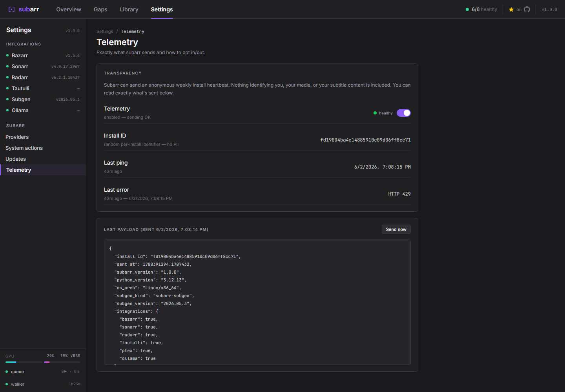Click the TRANSPARENCY section label
This screenshot has height=392, width=565.
(123, 73)
